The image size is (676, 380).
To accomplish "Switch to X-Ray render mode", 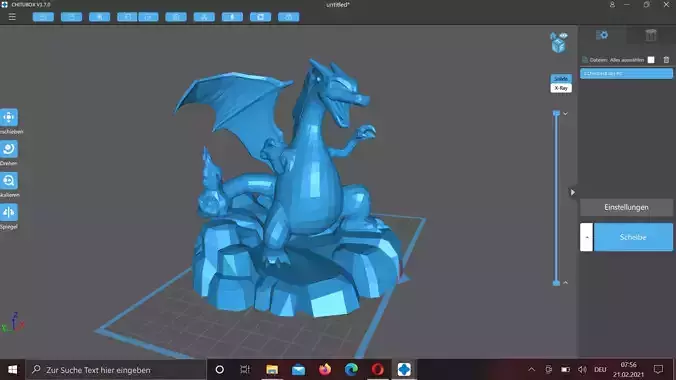I will pyautogui.click(x=561, y=88).
